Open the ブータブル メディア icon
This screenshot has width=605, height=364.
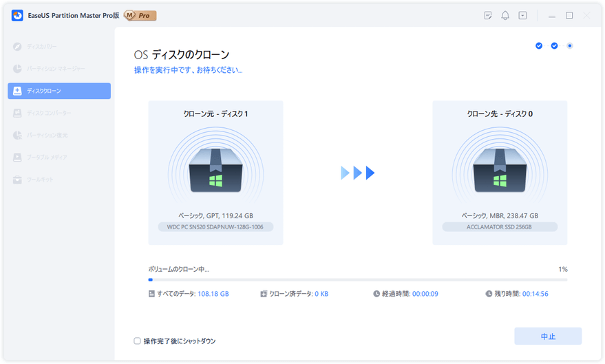pyautogui.click(x=18, y=158)
